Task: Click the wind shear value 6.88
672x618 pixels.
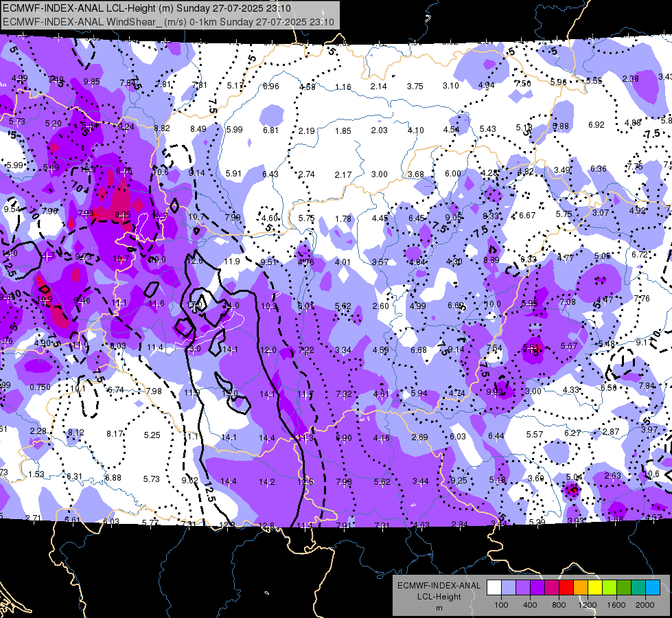Action: [113, 477]
